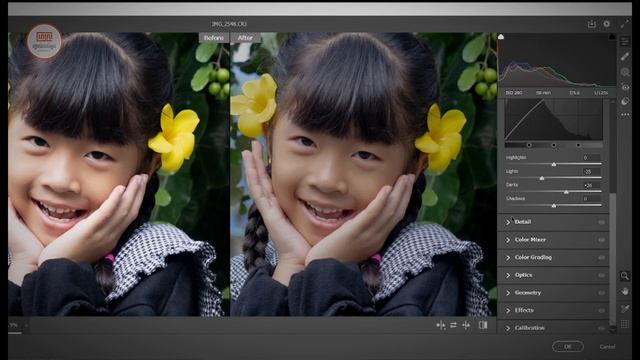This screenshot has height=360, width=640.
Task: Click the Shadows value field
Action: (x=591, y=199)
